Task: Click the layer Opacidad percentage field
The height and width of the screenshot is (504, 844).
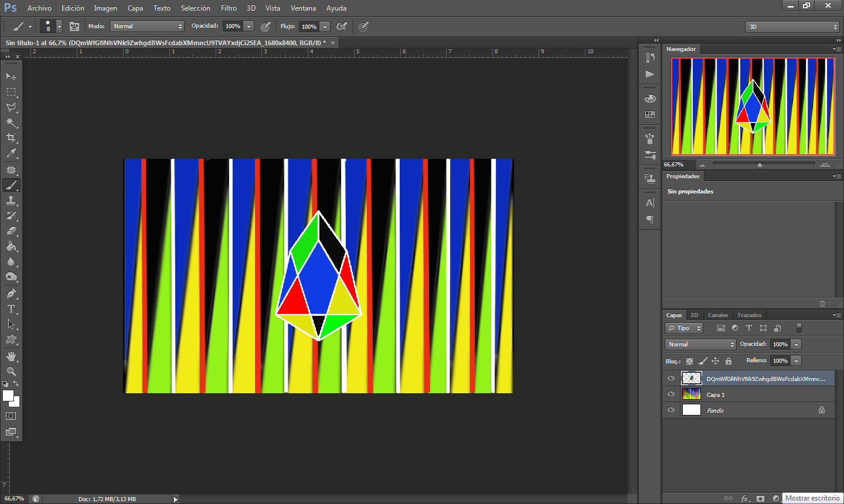Action: point(780,345)
